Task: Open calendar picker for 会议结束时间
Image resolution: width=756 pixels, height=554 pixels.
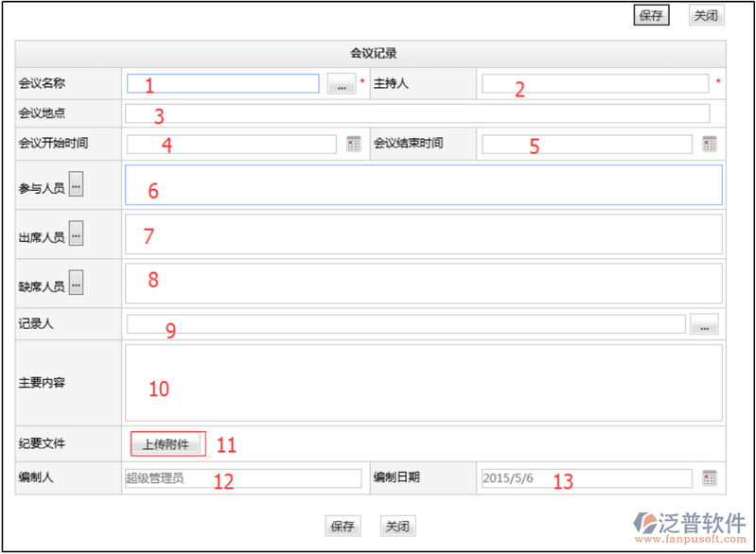Action: tap(710, 144)
